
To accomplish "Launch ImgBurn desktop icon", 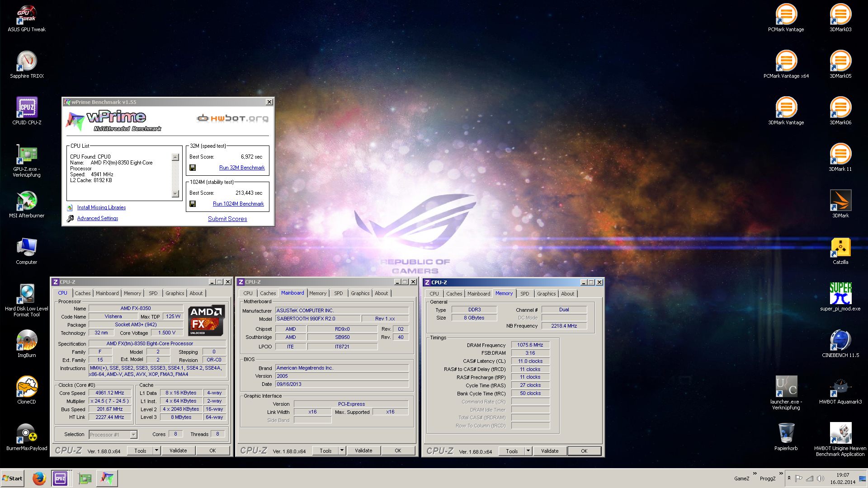I will (27, 344).
